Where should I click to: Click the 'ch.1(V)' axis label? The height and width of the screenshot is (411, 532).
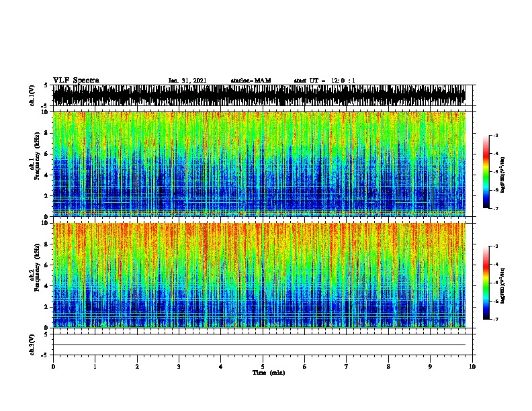32,95
